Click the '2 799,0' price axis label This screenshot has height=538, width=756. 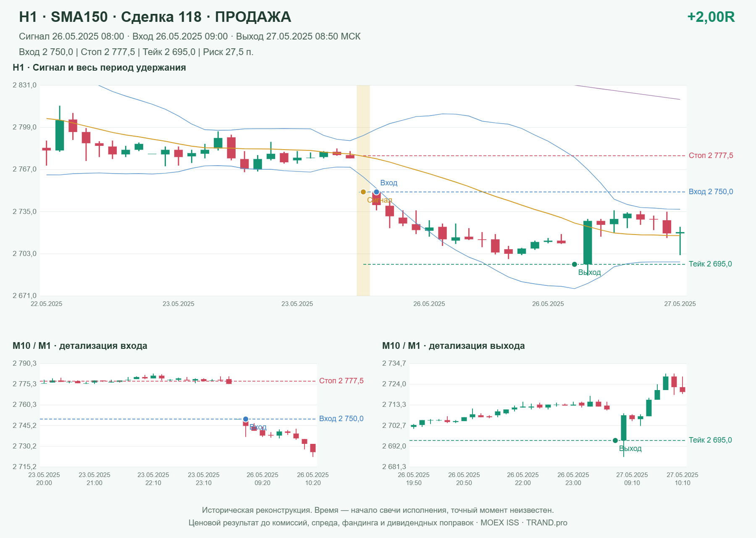(x=24, y=127)
